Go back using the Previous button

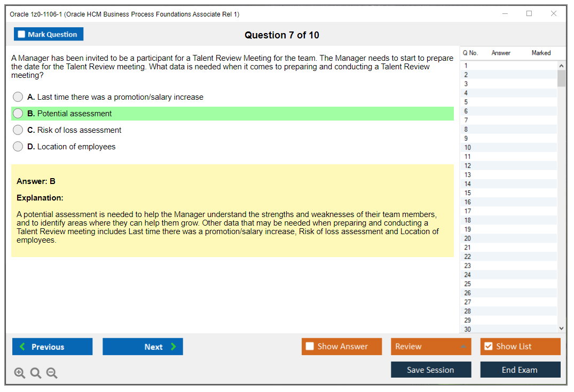52,347
